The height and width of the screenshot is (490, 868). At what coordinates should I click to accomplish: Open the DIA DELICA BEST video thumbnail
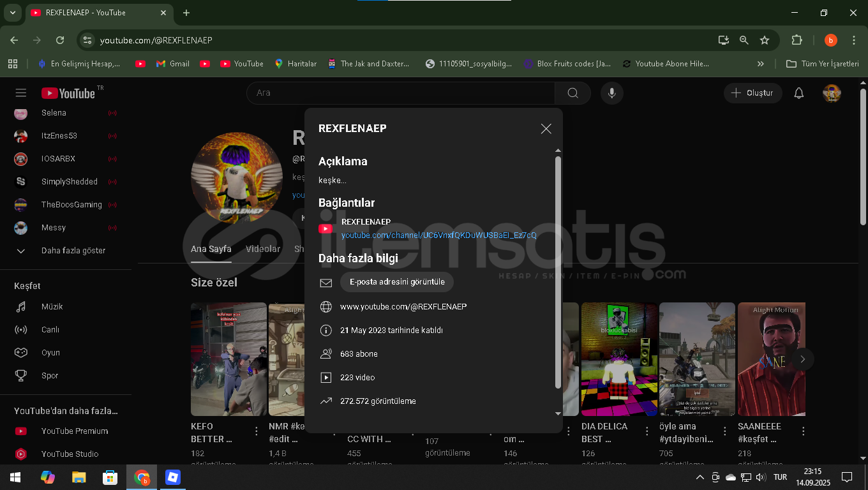coord(619,359)
